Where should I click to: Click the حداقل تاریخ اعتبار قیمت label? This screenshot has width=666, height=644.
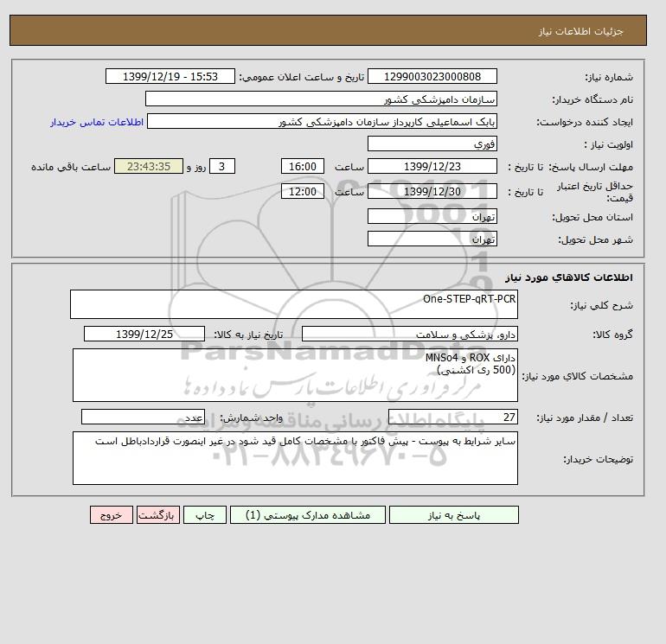(595, 192)
